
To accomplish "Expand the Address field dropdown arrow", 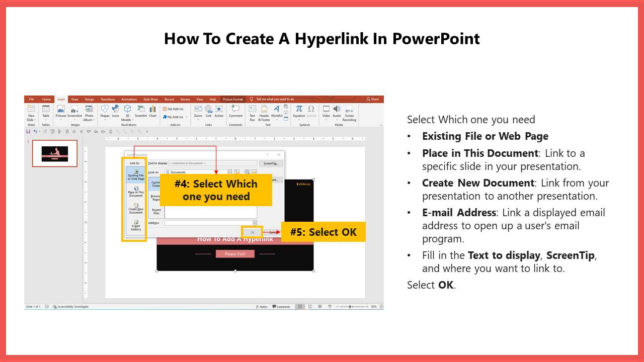I will point(255,223).
